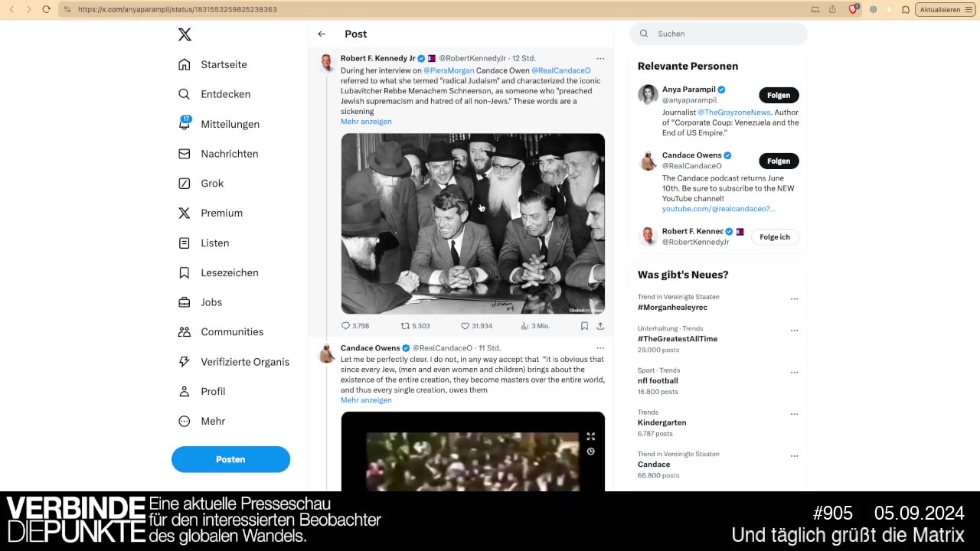Reply to Kennedy post, 3.798 comments
The image size is (980, 551).
[355, 326]
